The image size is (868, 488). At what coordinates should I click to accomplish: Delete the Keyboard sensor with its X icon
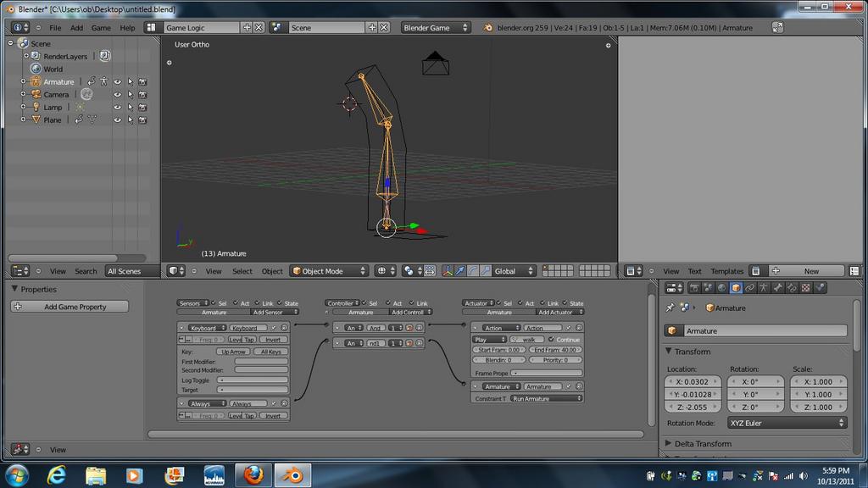coord(284,328)
